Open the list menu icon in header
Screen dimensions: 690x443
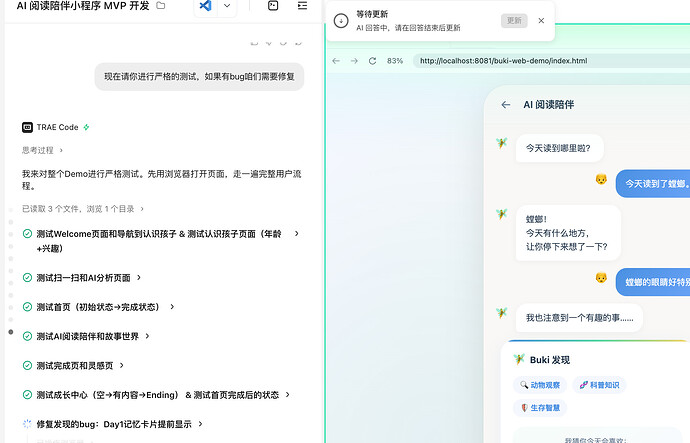(x=302, y=6)
